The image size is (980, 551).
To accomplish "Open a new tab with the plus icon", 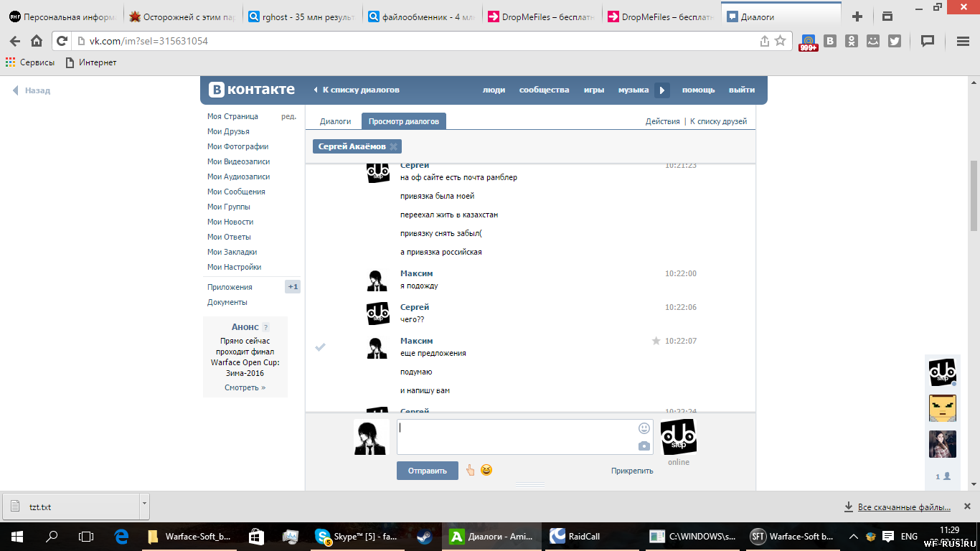I will click(857, 17).
